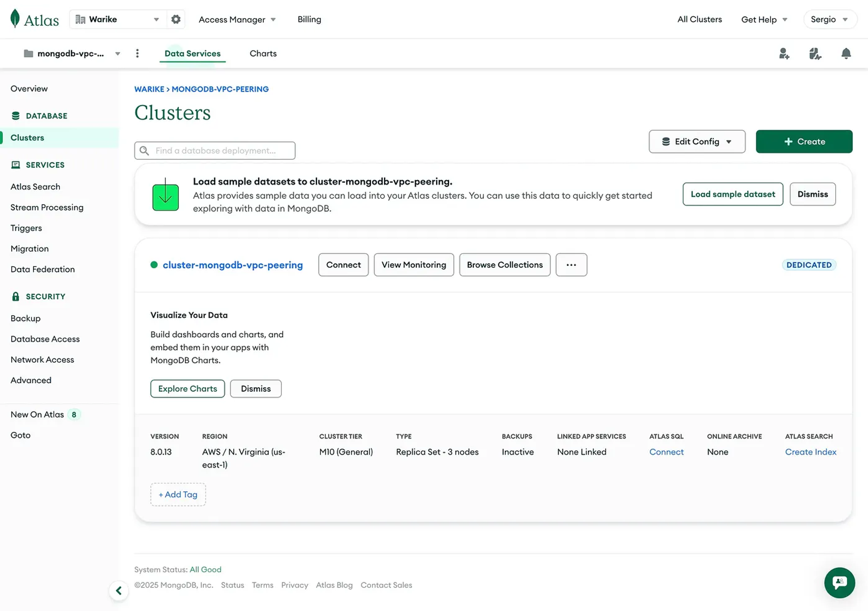This screenshot has height=611, width=868.
Task: Open the Sergio user menu
Action: click(x=829, y=20)
